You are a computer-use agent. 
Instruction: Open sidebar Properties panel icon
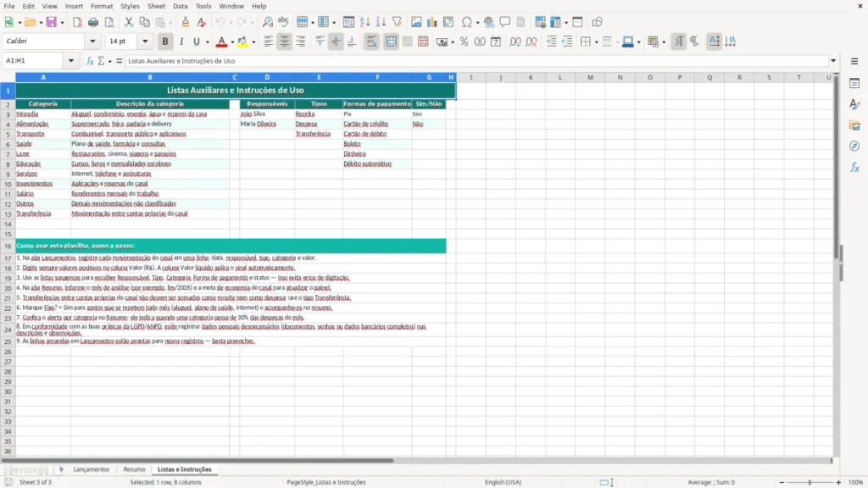(854, 83)
